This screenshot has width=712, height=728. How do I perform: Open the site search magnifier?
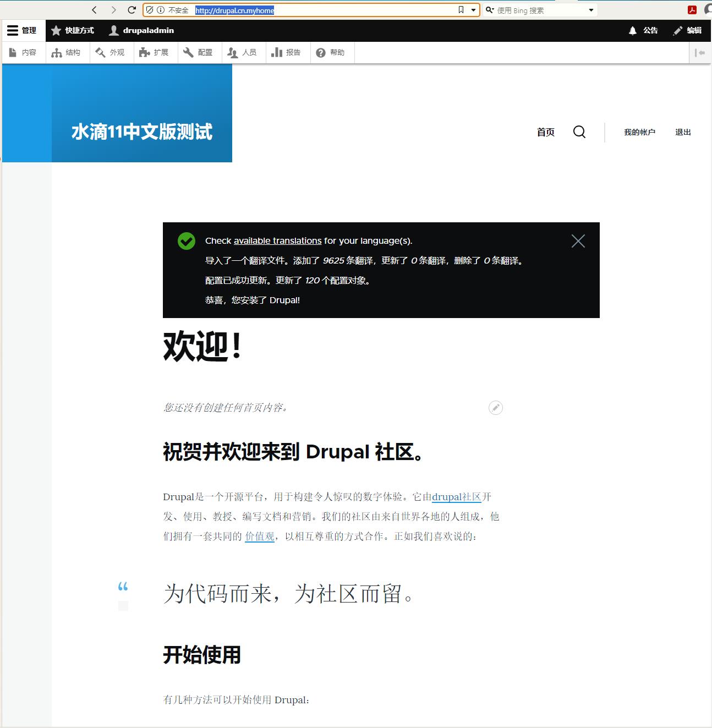pyautogui.click(x=579, y=132)
